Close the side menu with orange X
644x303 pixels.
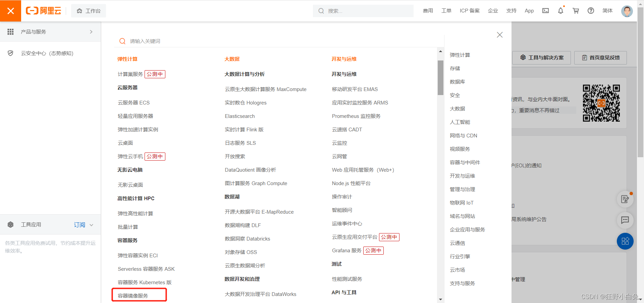[10, 11]
